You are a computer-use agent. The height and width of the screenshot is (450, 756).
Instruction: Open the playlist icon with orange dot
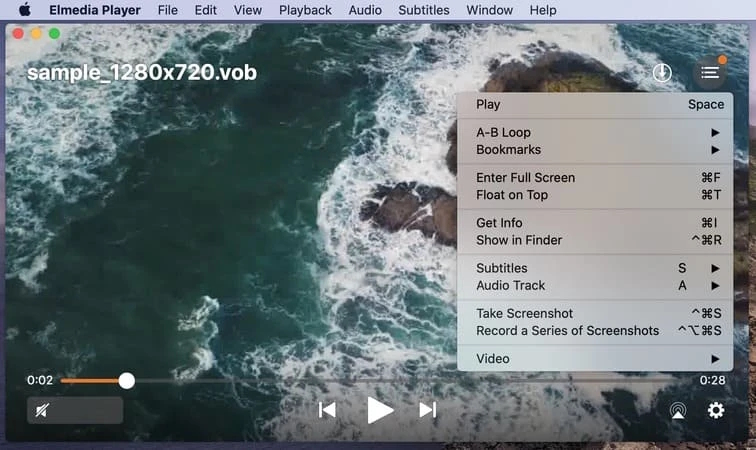(710, 73)
